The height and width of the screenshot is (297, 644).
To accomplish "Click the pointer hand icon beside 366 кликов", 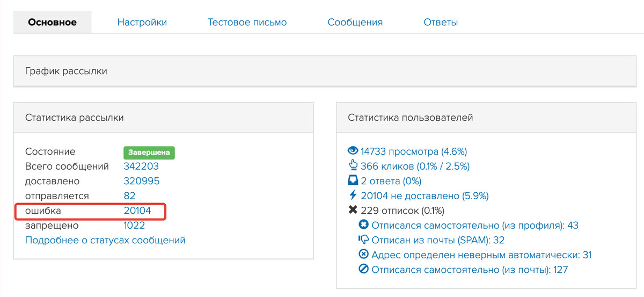I will pos(353,165).
